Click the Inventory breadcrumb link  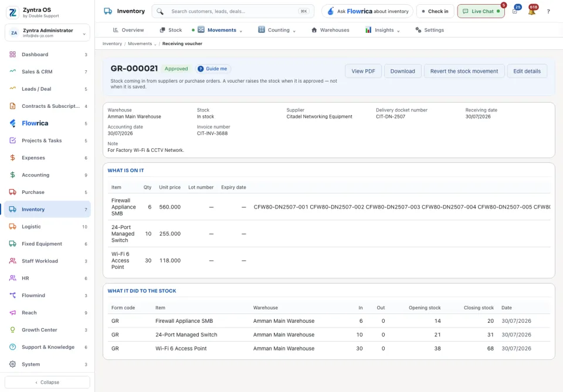(113, 44)
